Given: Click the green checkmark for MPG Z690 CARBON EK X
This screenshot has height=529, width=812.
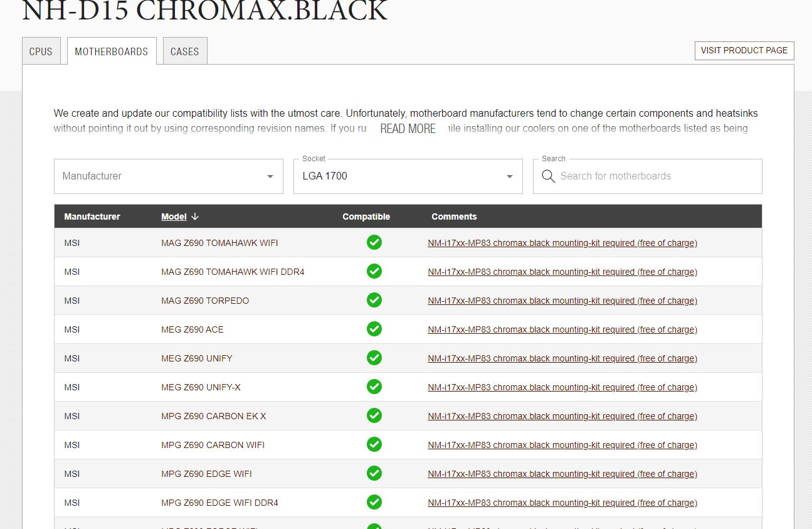Looking at the screenshot, I should coord(374,415).
